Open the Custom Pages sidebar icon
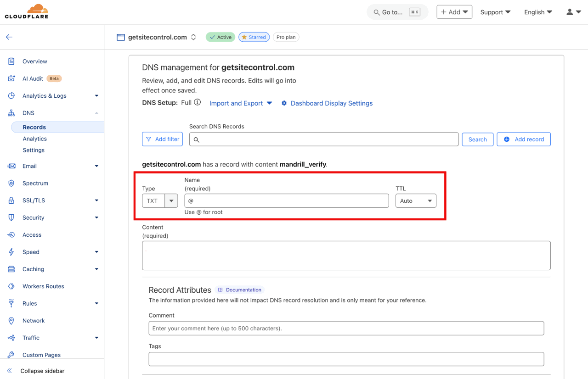Viewport: 588px width, 379px height. tap(11, 355)
